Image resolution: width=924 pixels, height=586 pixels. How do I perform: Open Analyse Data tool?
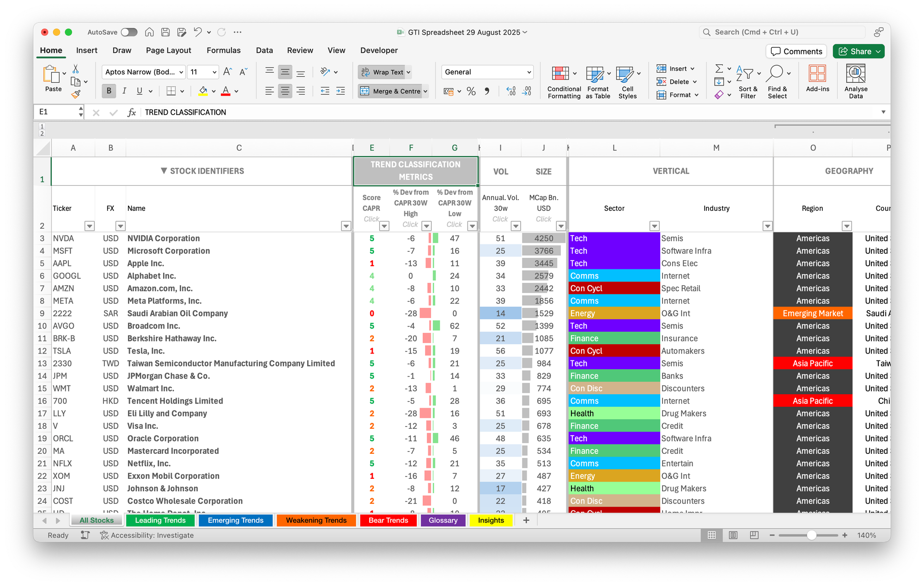pos(856,74)
